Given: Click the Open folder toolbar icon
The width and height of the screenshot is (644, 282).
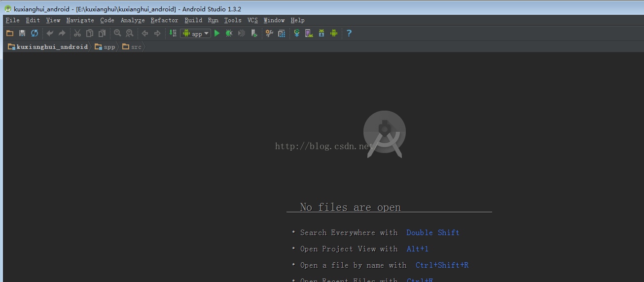Looking at the screenshot, I should (10, 33).
